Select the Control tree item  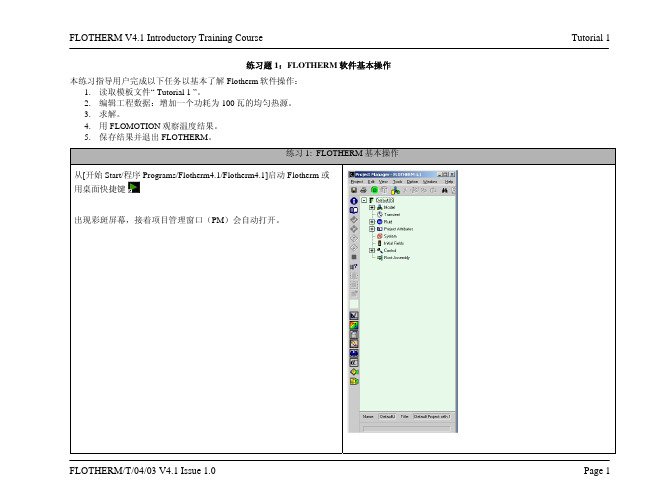(x=390, y=250)
